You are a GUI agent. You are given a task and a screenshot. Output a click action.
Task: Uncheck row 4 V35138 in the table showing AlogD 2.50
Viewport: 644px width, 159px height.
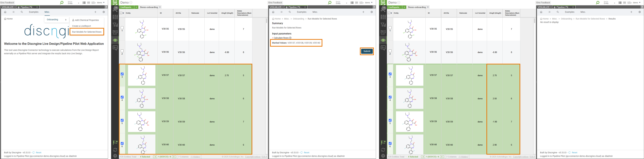[390, 97]
